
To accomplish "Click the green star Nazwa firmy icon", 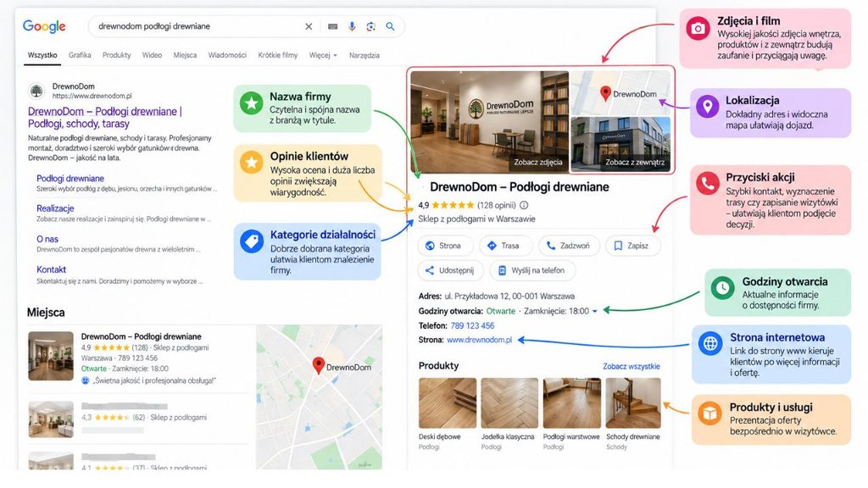I will click(x=251, y=103).
